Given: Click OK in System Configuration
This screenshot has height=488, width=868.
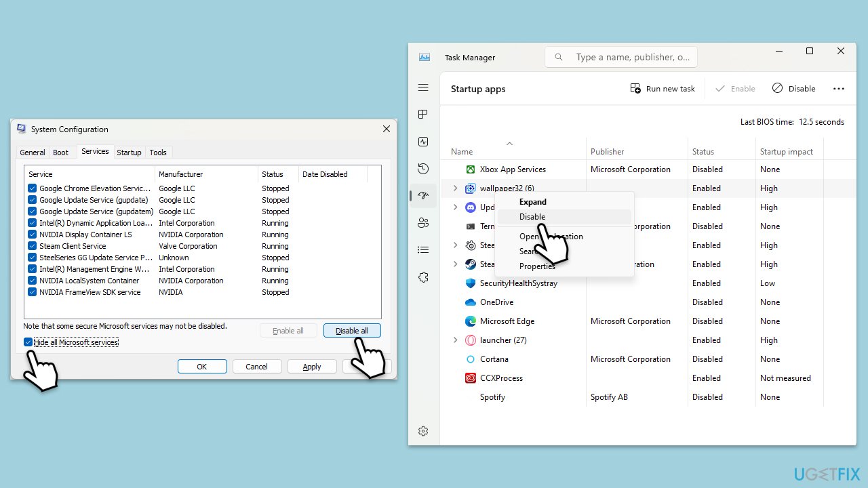Looking at the screenshot, I should coord(202,367).
